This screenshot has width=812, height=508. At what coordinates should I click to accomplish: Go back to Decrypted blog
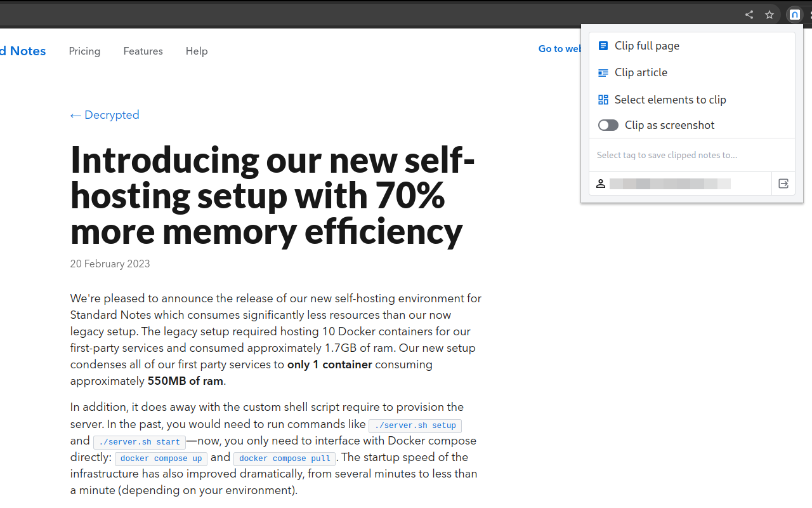(105, 115)
